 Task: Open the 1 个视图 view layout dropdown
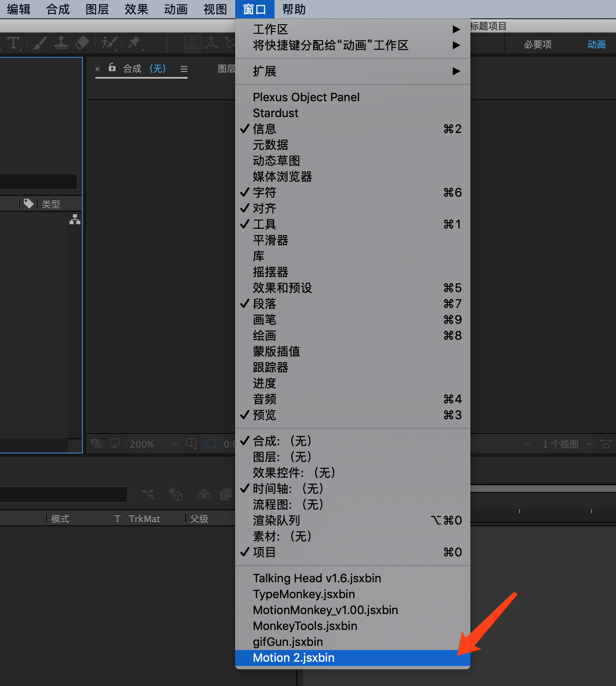click(x=567, y=444)
